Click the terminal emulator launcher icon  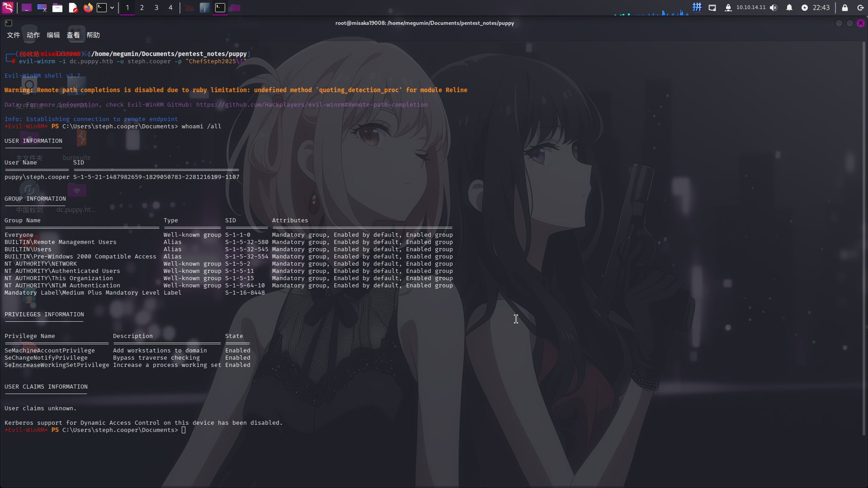coord(102,8)
